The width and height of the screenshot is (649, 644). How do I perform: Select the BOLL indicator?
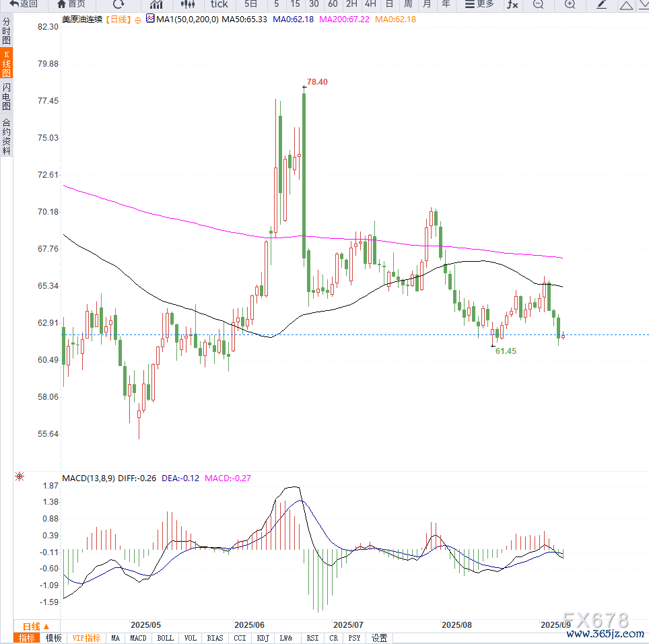[165, 638]
